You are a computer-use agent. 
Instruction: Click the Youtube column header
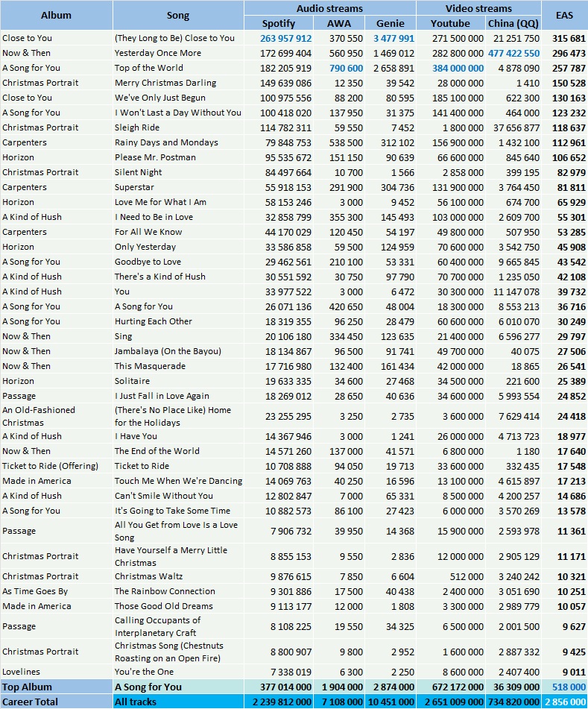[451, 23]
